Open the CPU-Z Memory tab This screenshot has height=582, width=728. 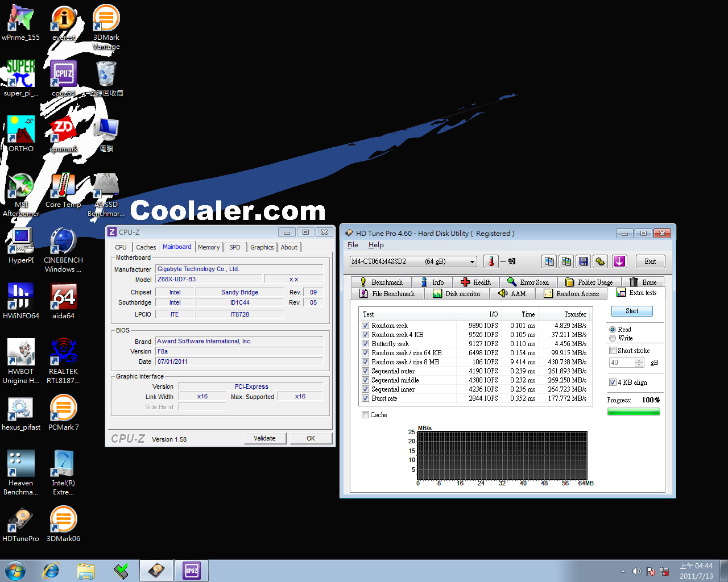209,247
